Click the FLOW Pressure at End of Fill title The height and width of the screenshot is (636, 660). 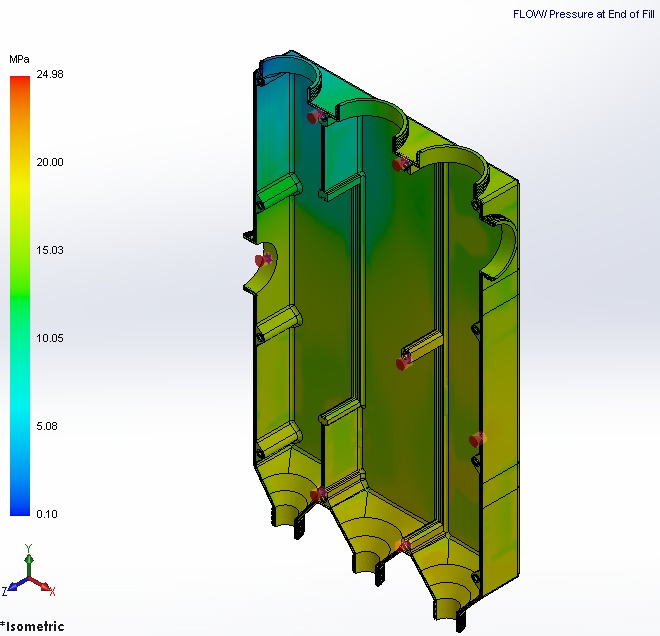(x=583, y=14)
